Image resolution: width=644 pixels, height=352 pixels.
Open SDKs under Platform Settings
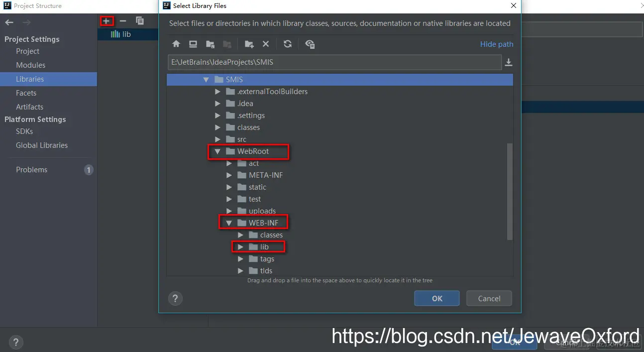tap(24, 131)
